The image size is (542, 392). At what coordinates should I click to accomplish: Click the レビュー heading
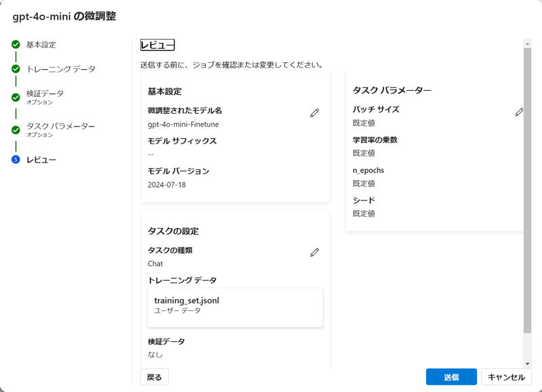pos(157,45)
